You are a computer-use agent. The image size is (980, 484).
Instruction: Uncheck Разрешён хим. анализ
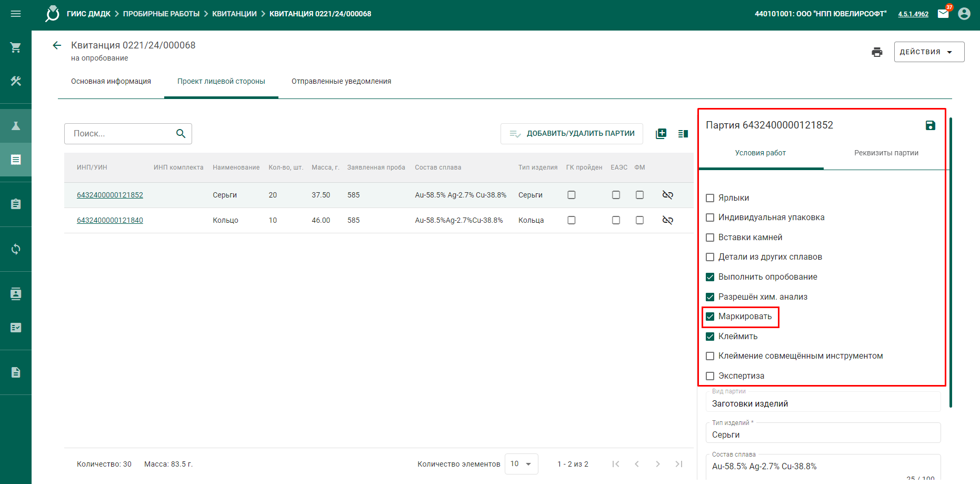pos(710,297)
